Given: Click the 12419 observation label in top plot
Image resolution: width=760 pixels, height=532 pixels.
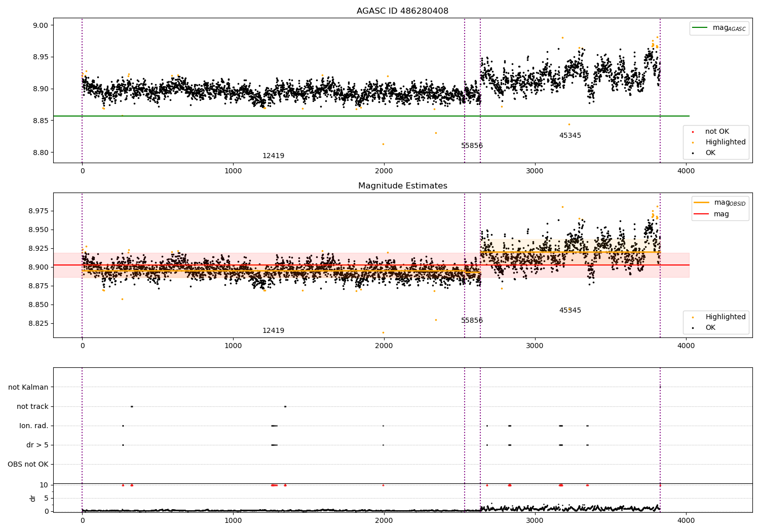Looking at the screenshot, I should 273,156.
